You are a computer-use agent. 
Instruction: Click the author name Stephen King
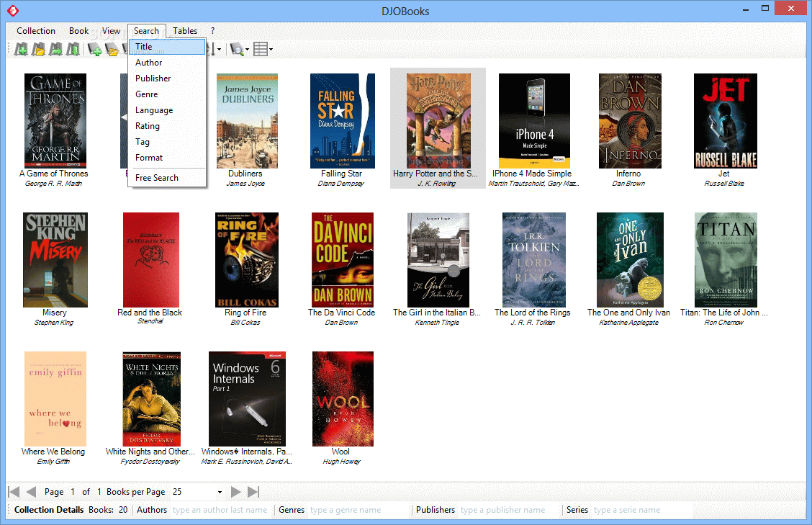[x=54, y=323]
